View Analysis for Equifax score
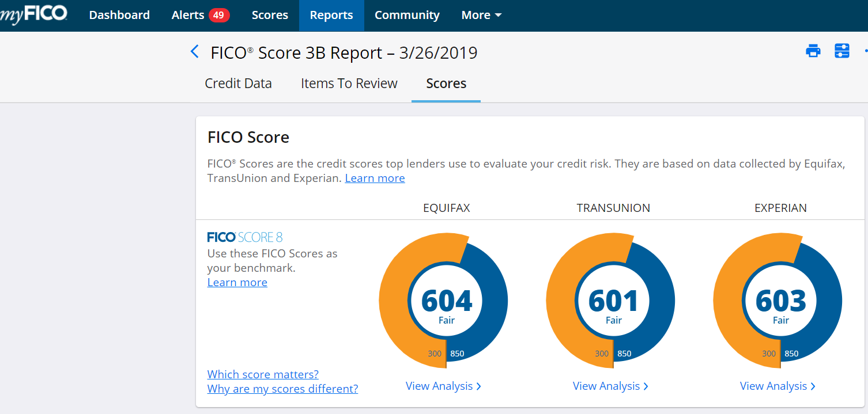 443,386
